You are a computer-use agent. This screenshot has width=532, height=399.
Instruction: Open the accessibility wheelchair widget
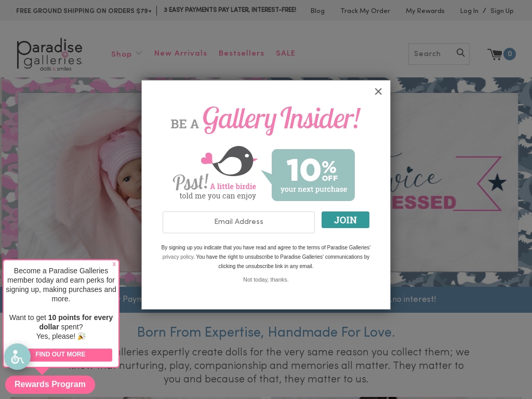17,356
